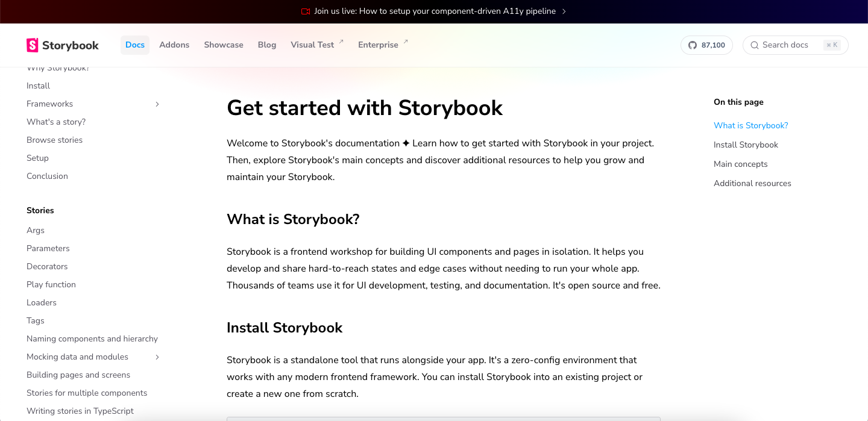Screen dimensions: 868x421
Task: Open the GitHub stars 87,100 button
Action: coord(706,45)
